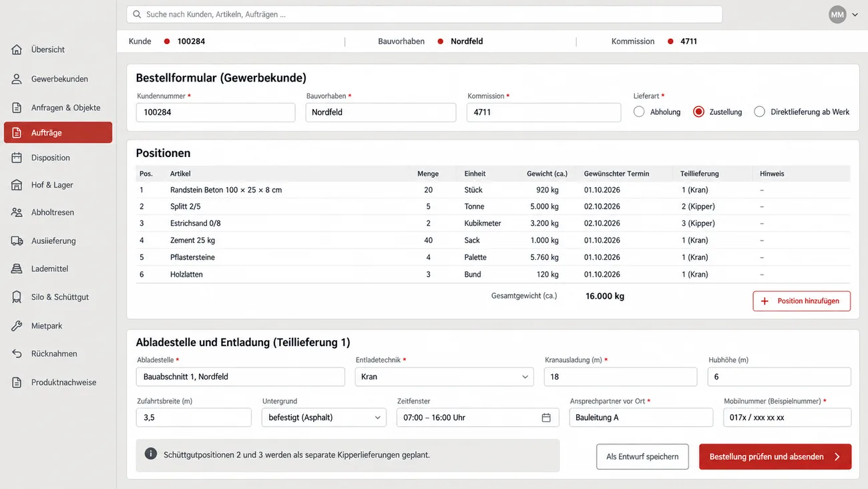Click the Auslieferung truck icon
868x489 pixels.
(x=17, y=240)
